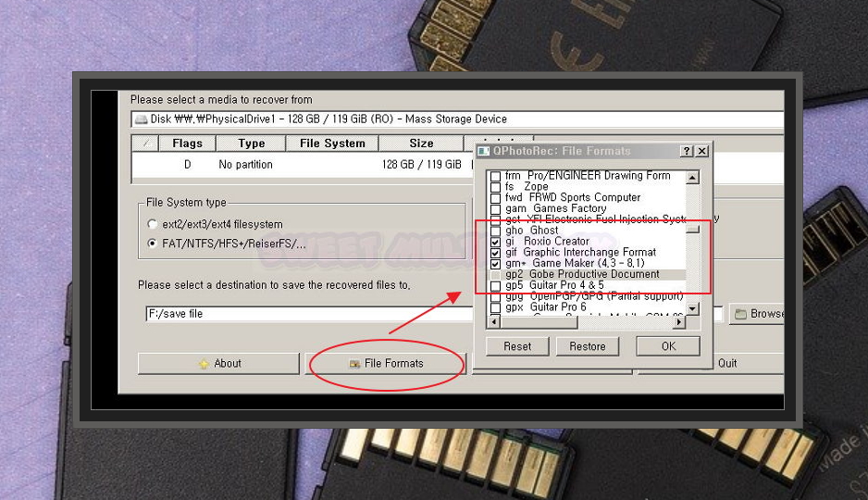
Task: Click Reset in File Formats dialog
Action: coord(517,346)
